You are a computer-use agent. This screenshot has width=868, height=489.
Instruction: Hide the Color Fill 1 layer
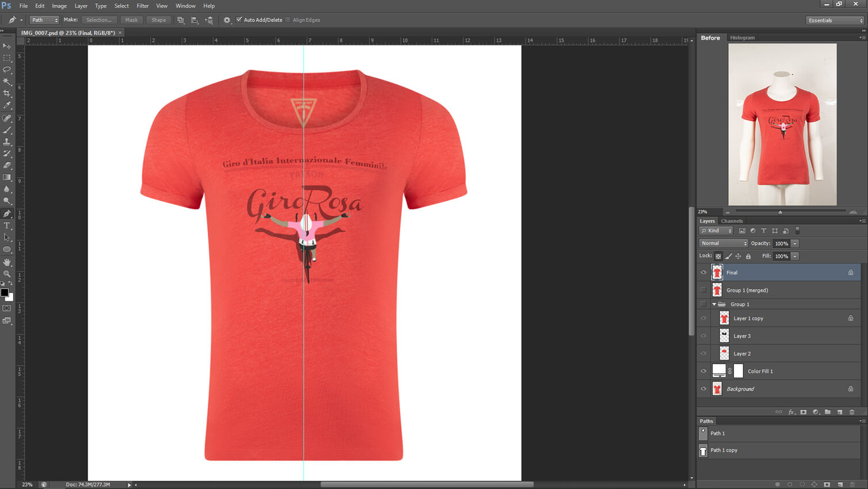coord(703,371)
